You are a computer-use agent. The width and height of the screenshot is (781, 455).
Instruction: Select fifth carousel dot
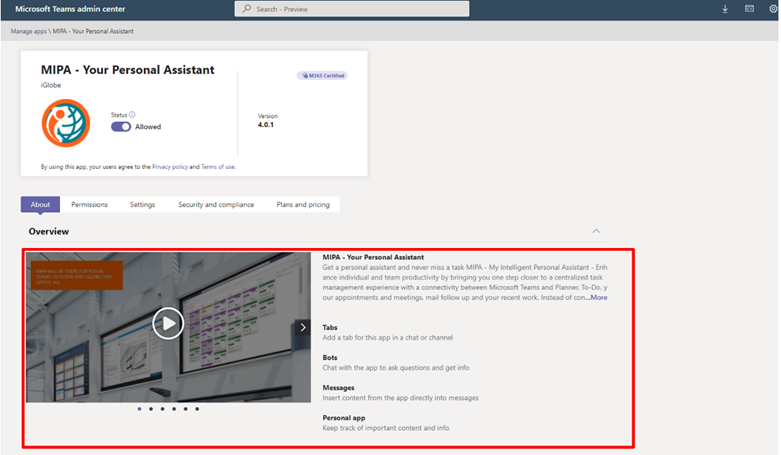click(185, 409)
